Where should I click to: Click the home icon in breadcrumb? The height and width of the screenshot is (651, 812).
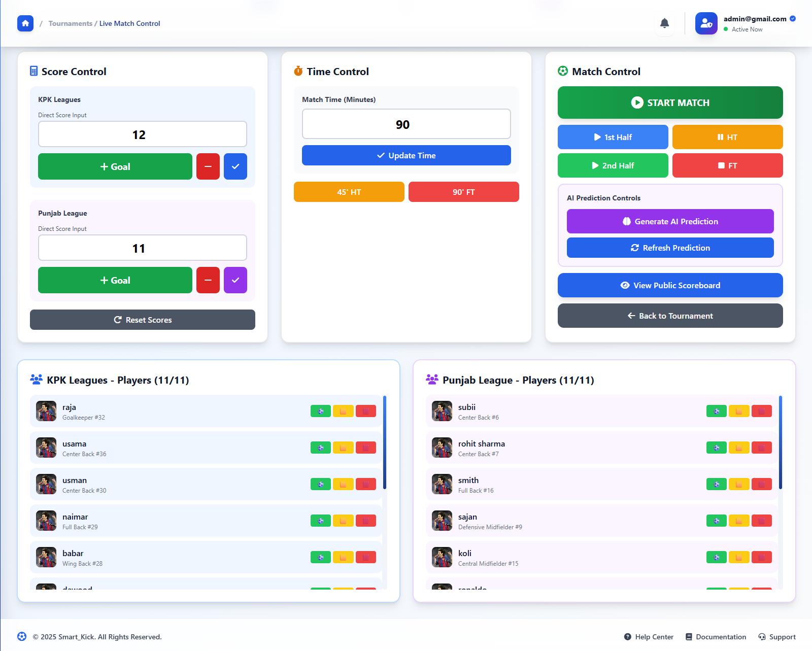pos(25,23)
